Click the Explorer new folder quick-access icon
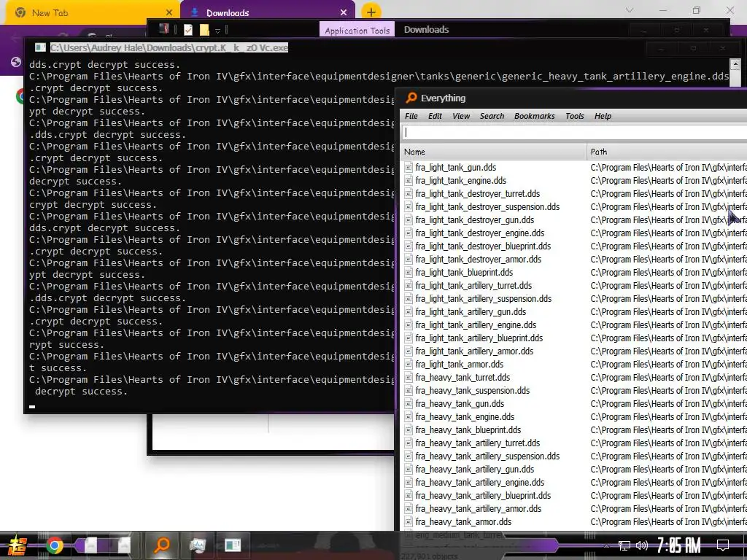The height and width of the screenshot is (560, 747). coord(204,30)
